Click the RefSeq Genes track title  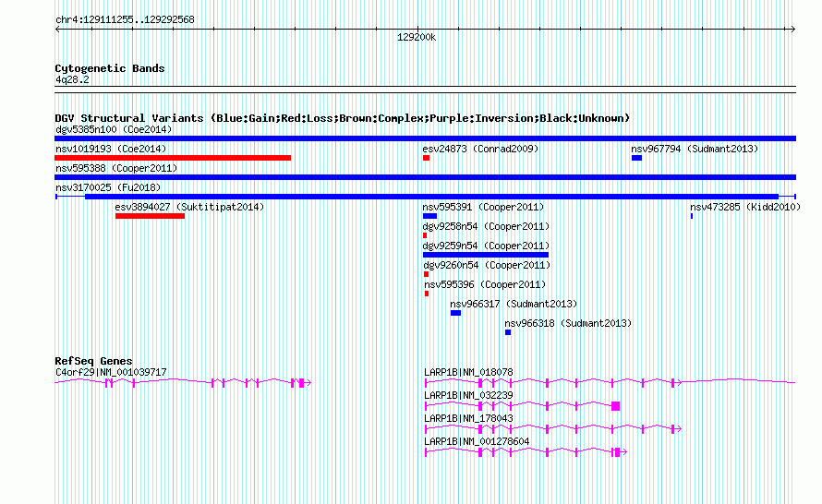pyautogui.click(x=93, y=361)
